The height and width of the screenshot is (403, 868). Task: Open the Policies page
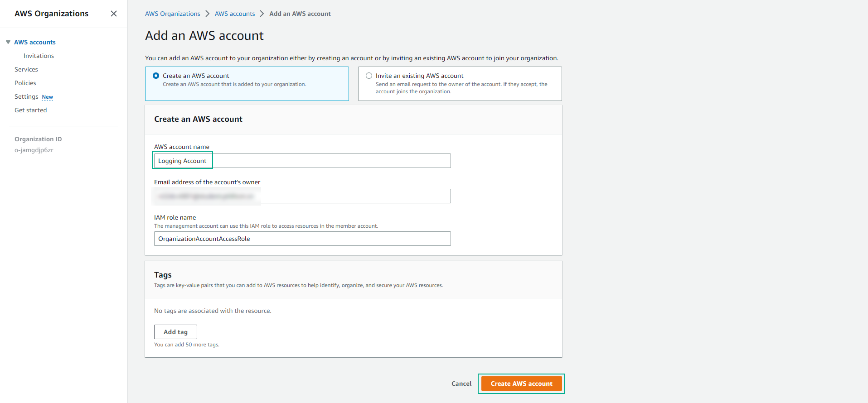click(x=25, y=83)
